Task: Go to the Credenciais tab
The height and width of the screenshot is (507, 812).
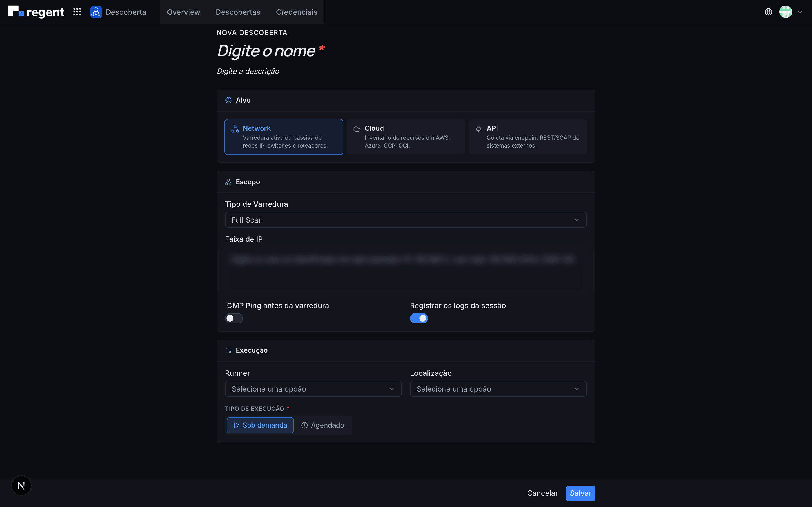Action: (297, 12)
